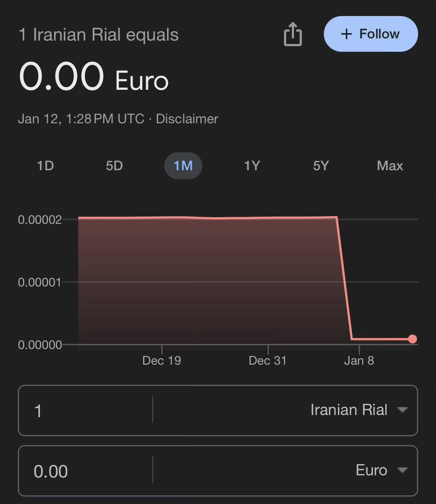This screenshot has width=436, height=504.
Task: Switch chart range to 5D
Action: coord(114,165)
